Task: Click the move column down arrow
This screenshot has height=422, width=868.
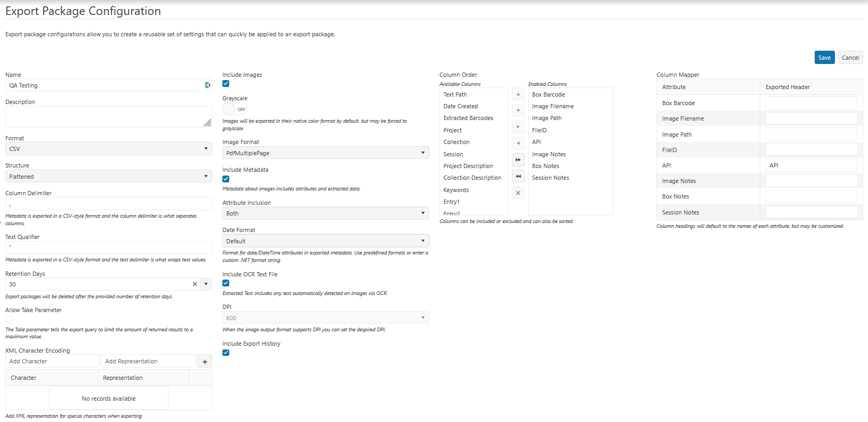Action: 518,111
